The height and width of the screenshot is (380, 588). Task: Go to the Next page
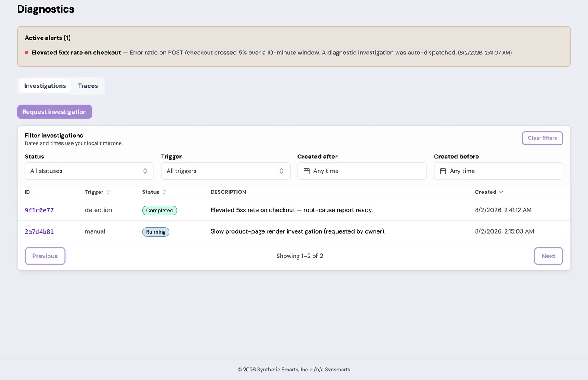(x=548, y=256)
